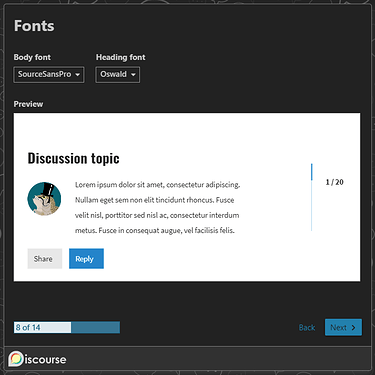
Task: Click the user avatar with top hat
Action: click(x=44, y=199)
